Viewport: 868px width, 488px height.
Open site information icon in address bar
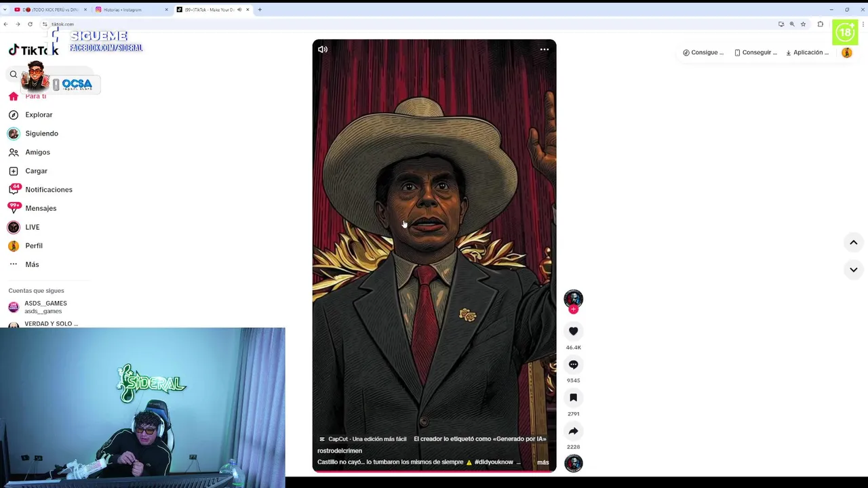point(45,24)
